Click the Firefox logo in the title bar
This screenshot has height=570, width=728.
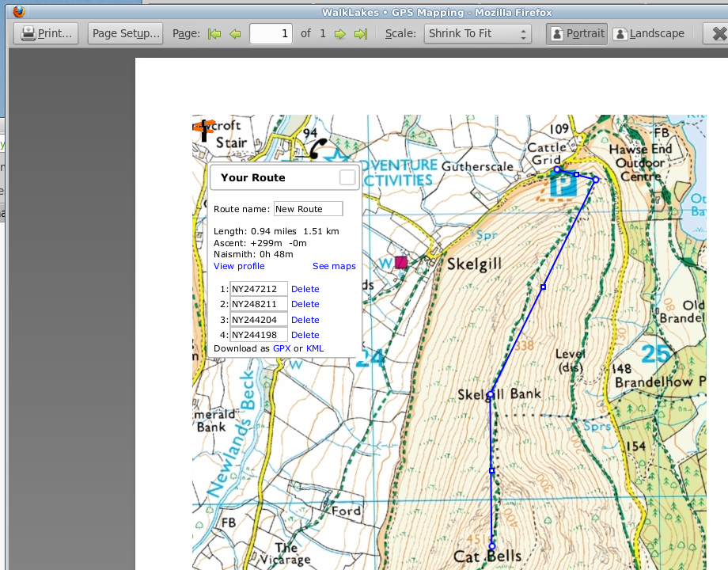coord(19,11)
